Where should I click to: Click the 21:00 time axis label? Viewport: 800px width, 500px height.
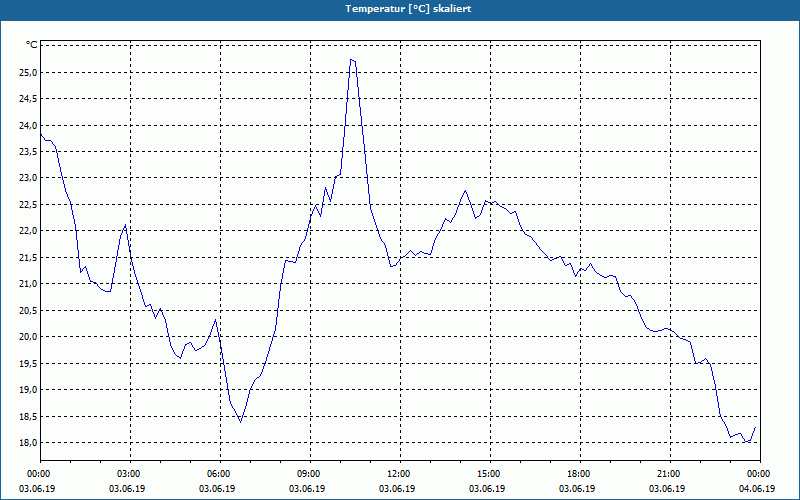click(x=670, y=474)
